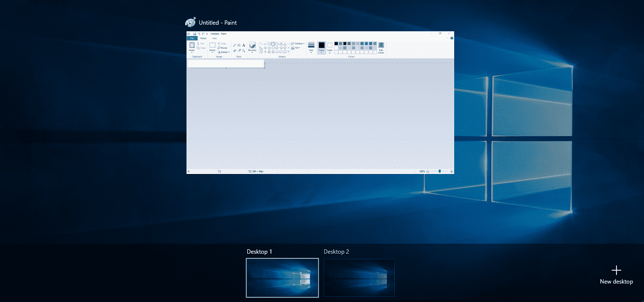The image size is (644, 302).
Task: Click the Paste clipboard icon
Action: point(192,45)
